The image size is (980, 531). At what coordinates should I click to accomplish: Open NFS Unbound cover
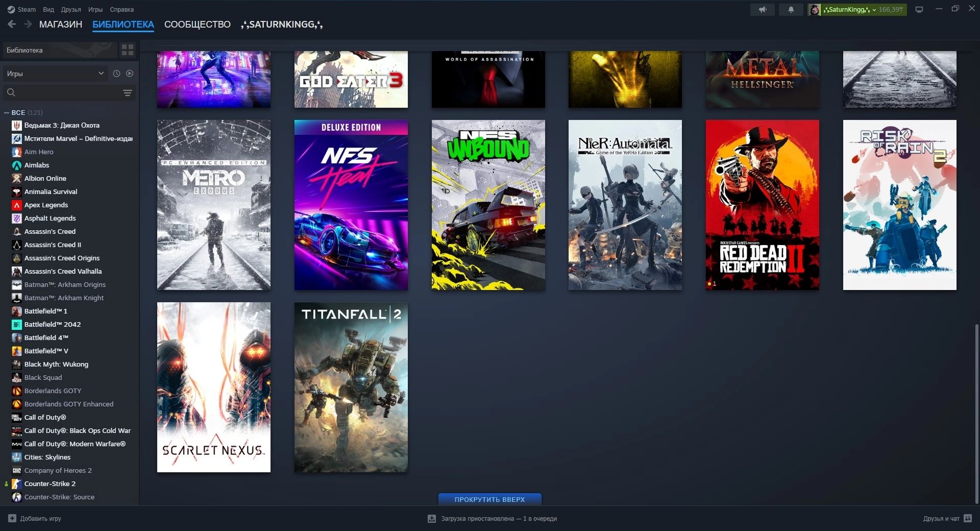tap(488, 205)
